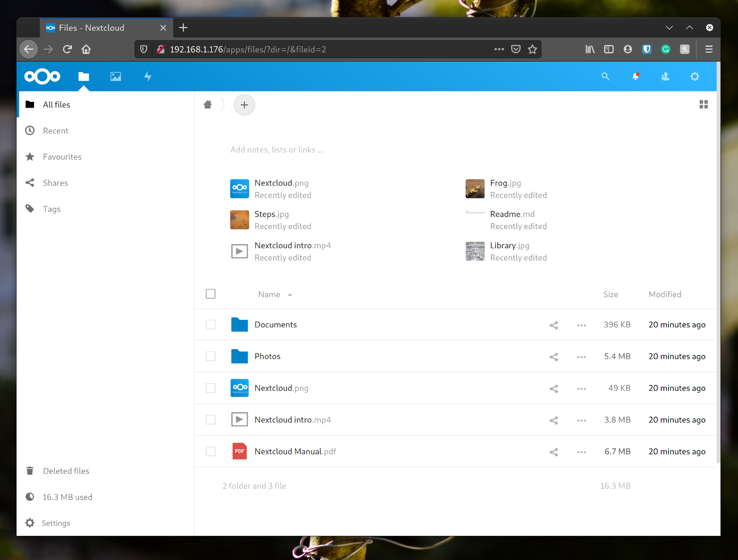Open the Activity lightning icon
This screenshot has height=560, width=738.
[148, 76]
